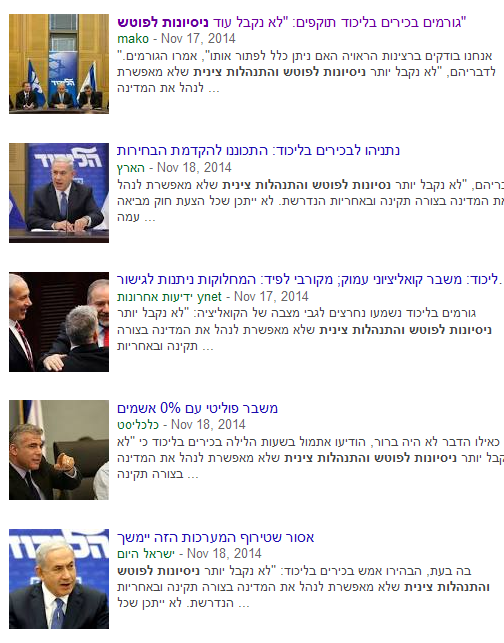Click the ישראל היום source label
504x643 pixels.
146,554
